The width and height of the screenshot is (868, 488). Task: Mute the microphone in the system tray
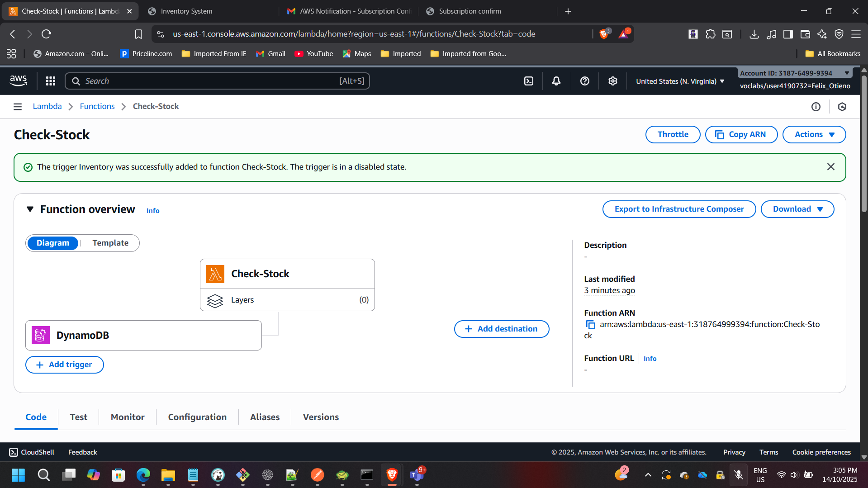click(x=738, y=475)
